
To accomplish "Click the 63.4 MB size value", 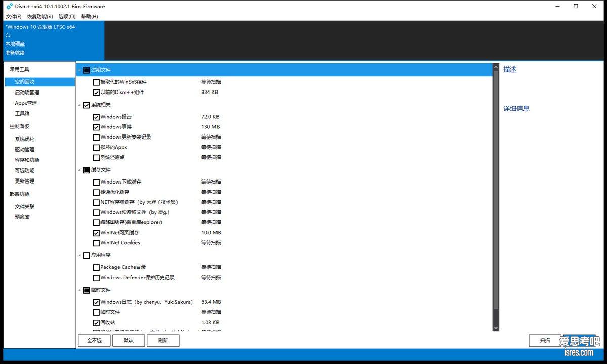I will 211,302.
